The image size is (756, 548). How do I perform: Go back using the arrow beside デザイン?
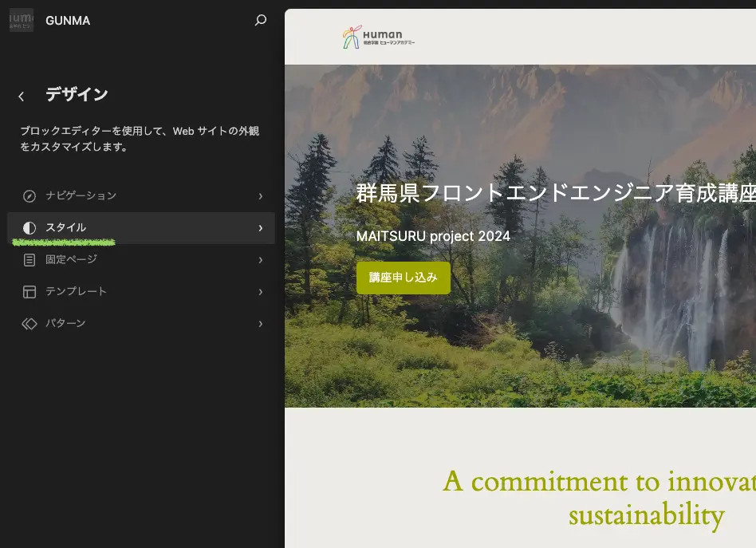22,97
